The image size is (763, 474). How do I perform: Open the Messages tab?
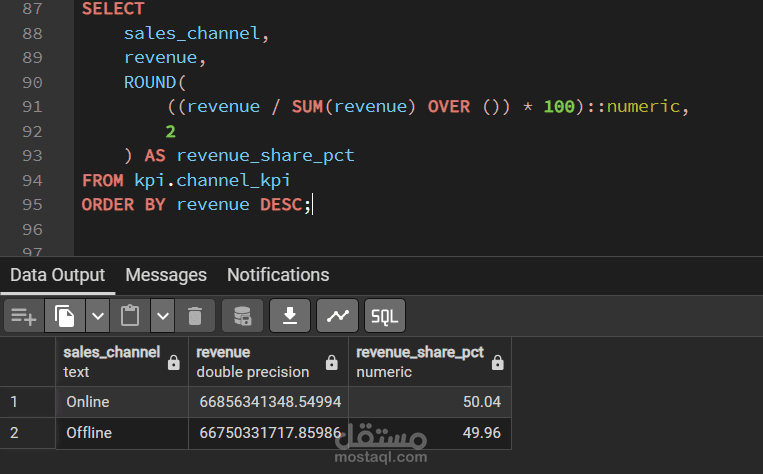[x=166, y=275]
